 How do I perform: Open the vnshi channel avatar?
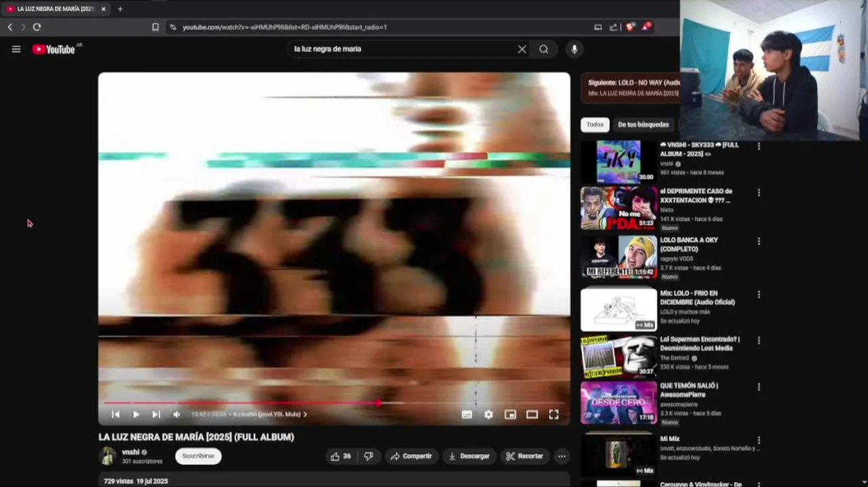108,456
